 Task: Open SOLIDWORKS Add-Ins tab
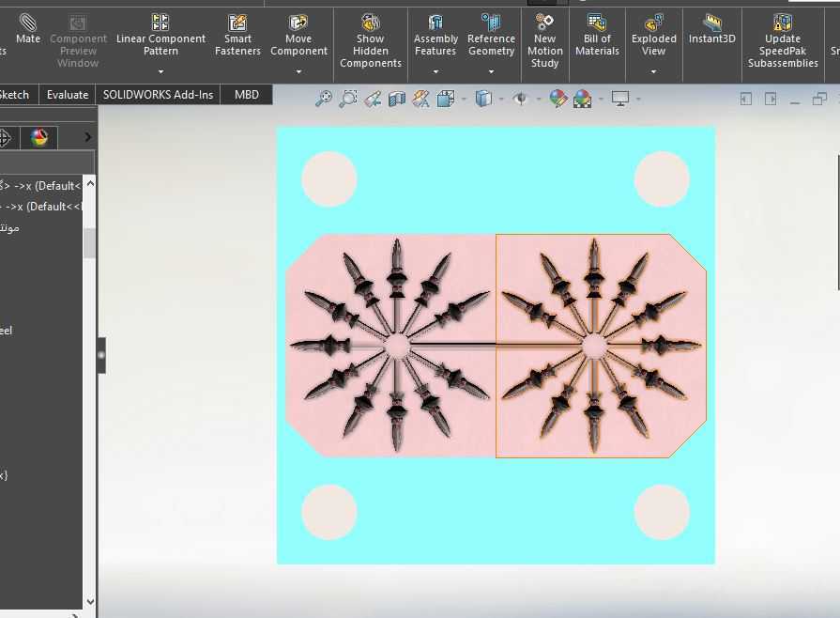pos(158,95)
